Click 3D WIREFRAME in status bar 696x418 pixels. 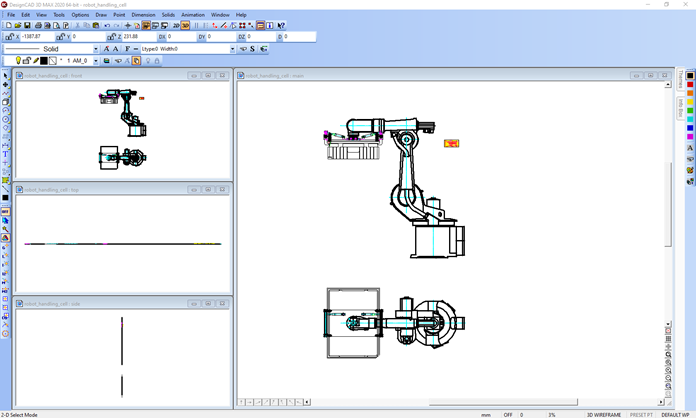click(604, 414)
